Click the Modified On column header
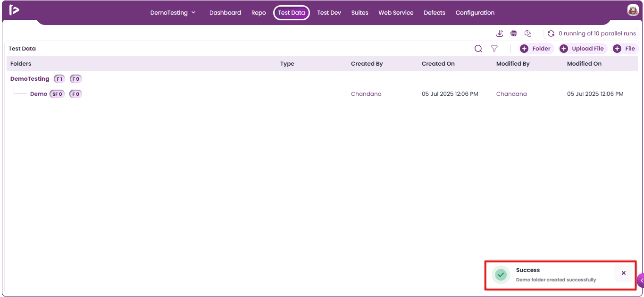Screen dimensions: 644x297 point(584,64)
